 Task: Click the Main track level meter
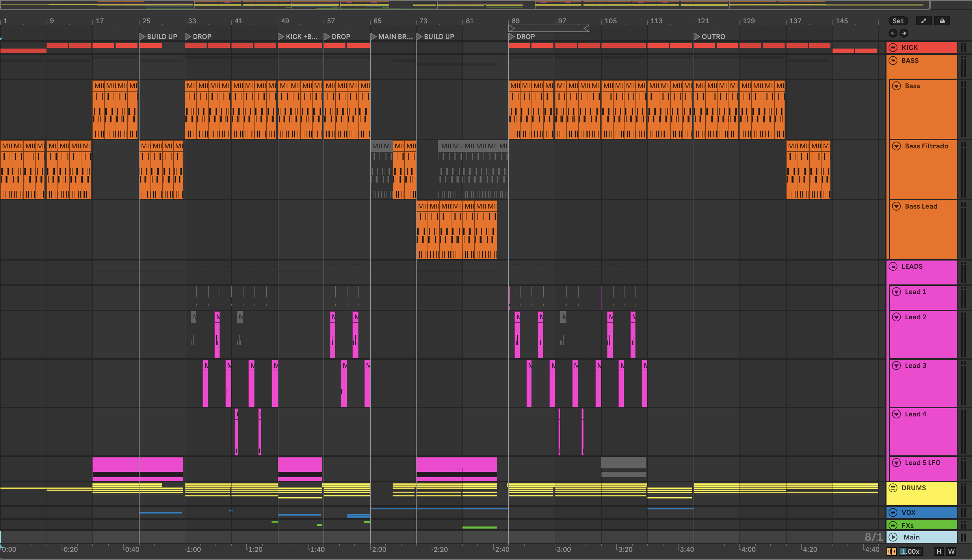coord(963,537)
